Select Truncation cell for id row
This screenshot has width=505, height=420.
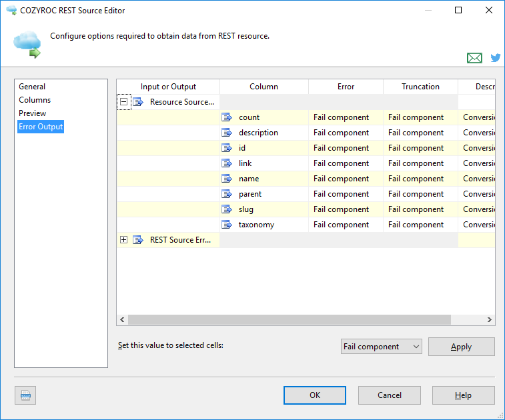[421, 148]
